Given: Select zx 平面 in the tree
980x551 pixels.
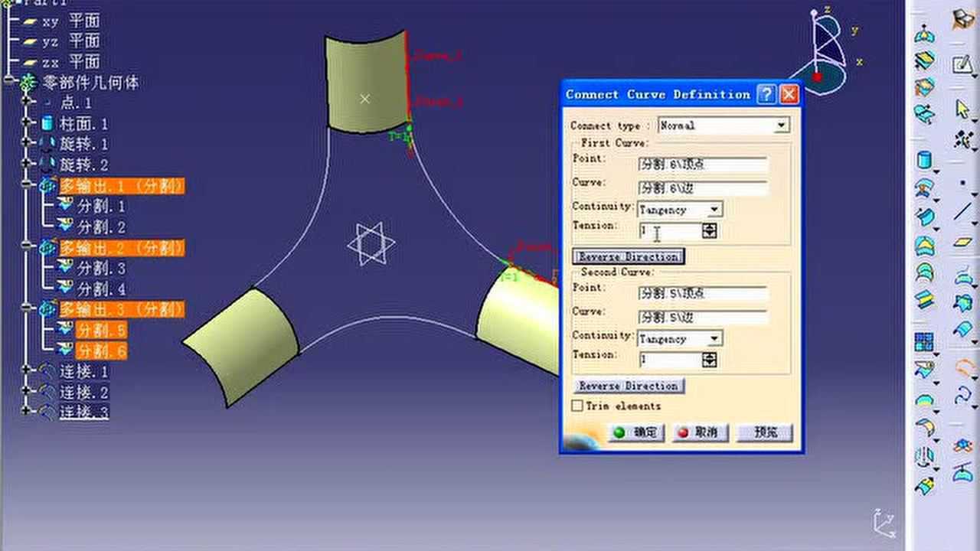Looking at the screenshot, I should click(x=70, y=61).
